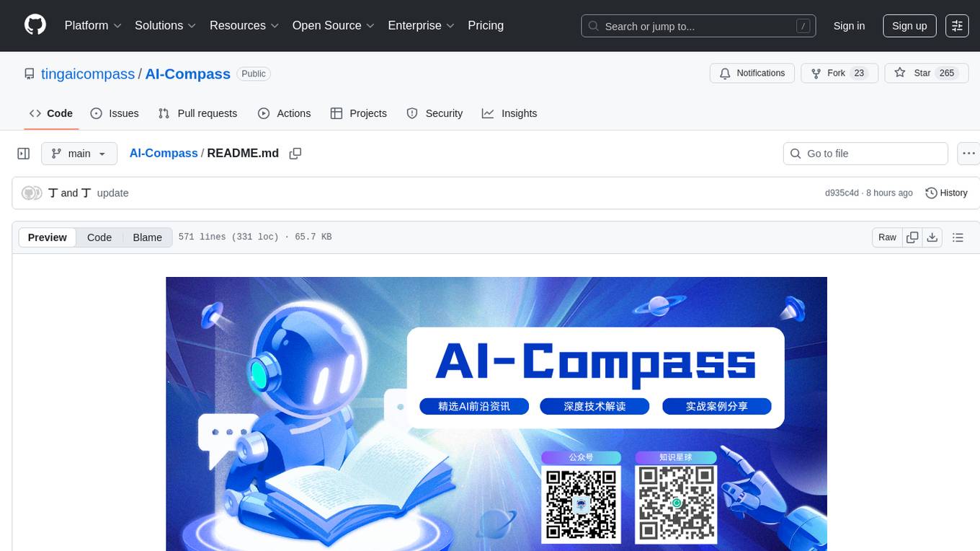Image resolution: width=980 pixels, height=551 pixels.
Task: Copy raw file contents
Action: pos(912,237)
